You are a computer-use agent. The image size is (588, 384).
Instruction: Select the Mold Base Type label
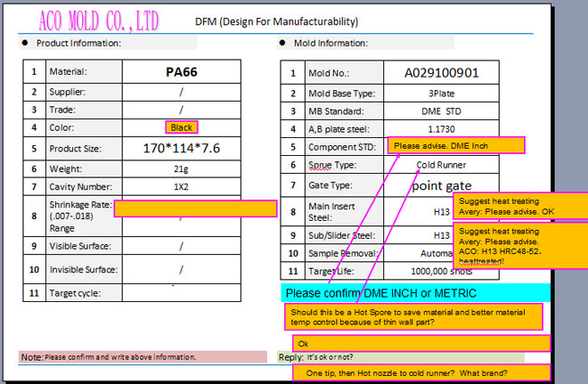click(341, 94)
